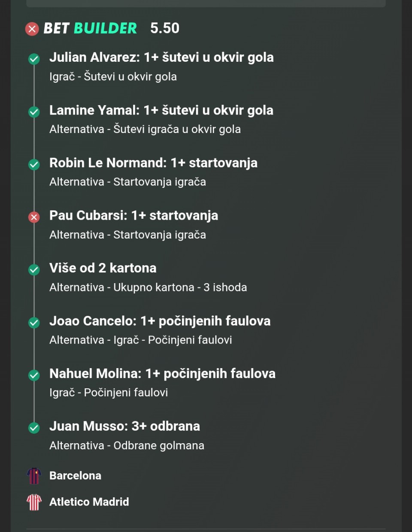
Task: Click green check icon beside Nahuel Molina
Action: point(34,375)
